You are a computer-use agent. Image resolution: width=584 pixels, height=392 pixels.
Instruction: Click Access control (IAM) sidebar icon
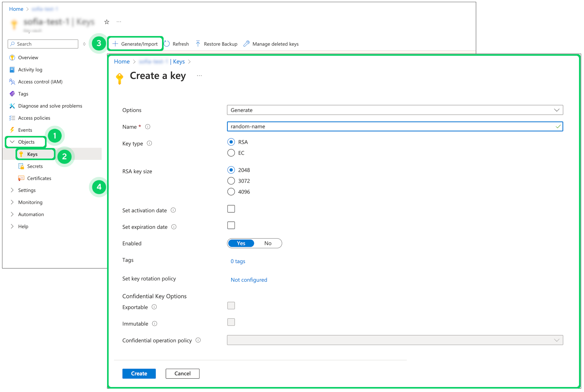tap(12, 82)
